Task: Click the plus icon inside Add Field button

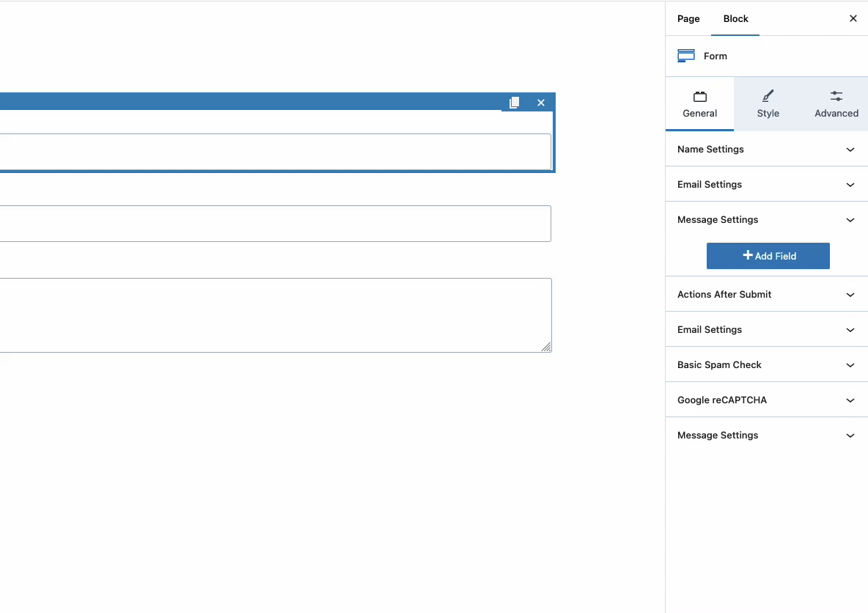Action: [x=747, y=255]
